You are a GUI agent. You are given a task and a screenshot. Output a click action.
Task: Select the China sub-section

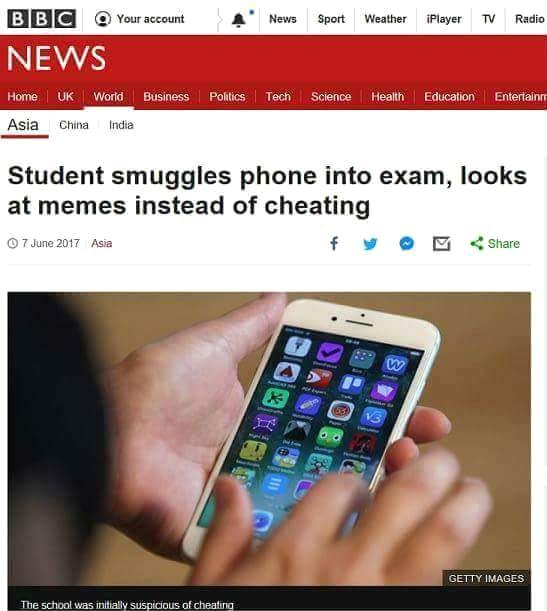click(x=74, y=125)
